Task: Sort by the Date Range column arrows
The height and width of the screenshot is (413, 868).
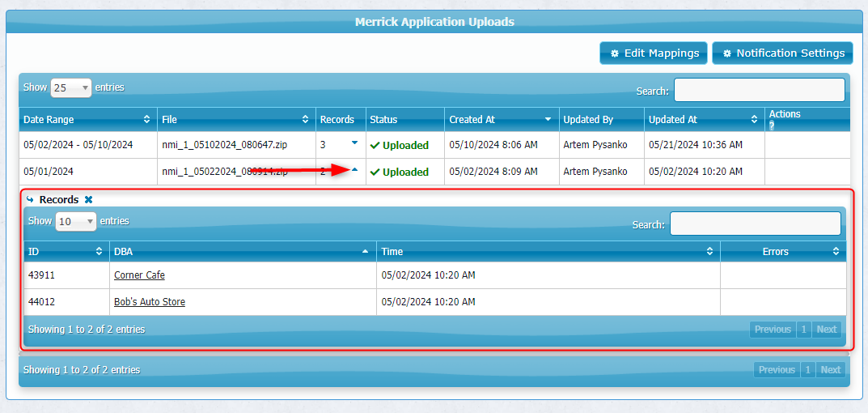Action: tap(146, 120)
